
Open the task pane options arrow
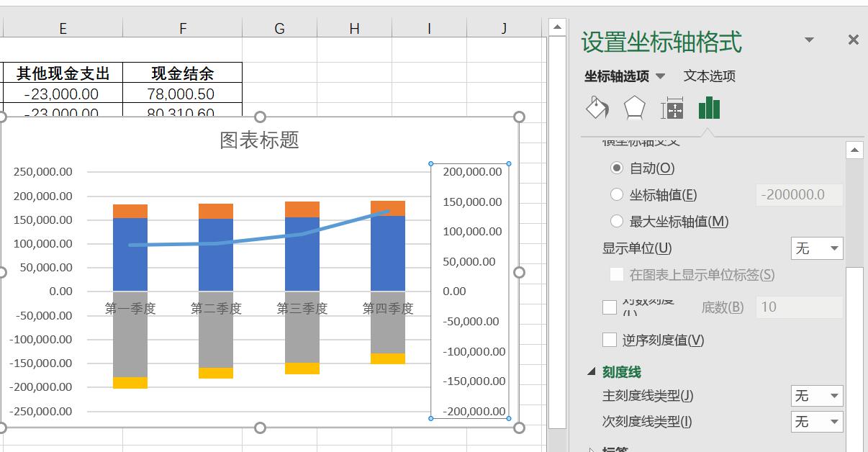[x=809, y=40]
